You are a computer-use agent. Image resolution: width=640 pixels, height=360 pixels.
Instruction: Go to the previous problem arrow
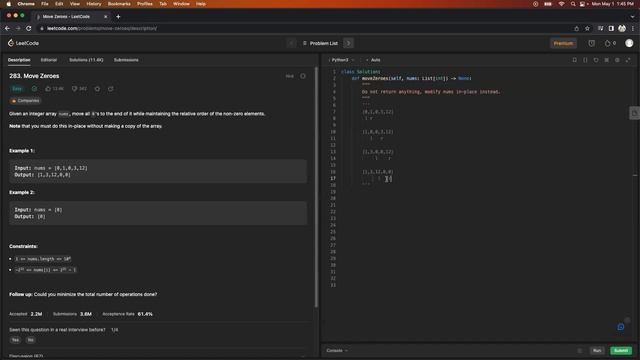(291, 43)
